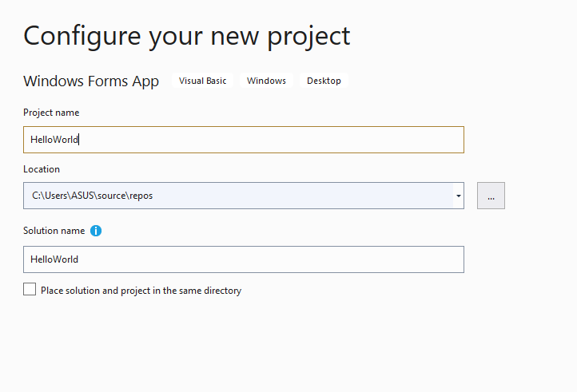Focus the Solution name input field
This screenshot has height=392, width=577.
(x=244, y=259)
